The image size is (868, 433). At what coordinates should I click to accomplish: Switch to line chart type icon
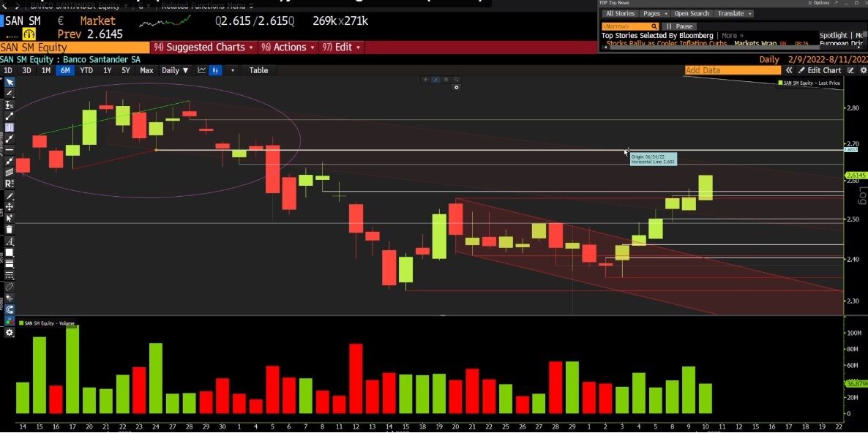202,70
